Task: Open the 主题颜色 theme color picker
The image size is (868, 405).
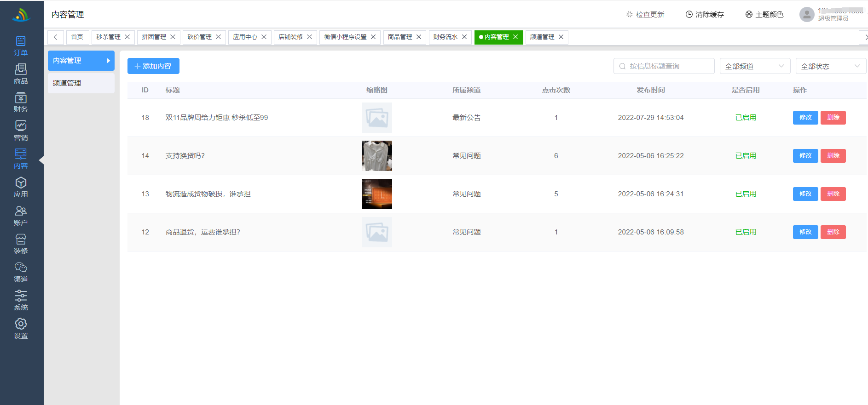Action: click(764, 15)
